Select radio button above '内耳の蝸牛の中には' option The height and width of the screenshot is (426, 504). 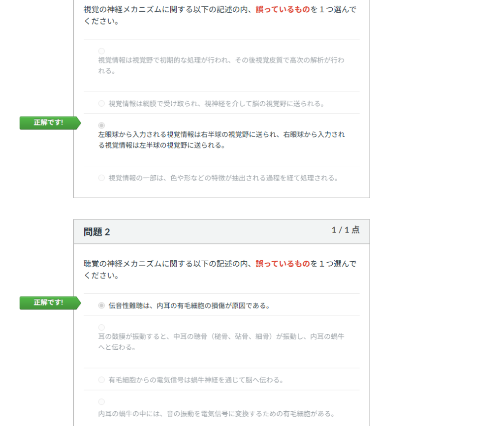[101, 402]
